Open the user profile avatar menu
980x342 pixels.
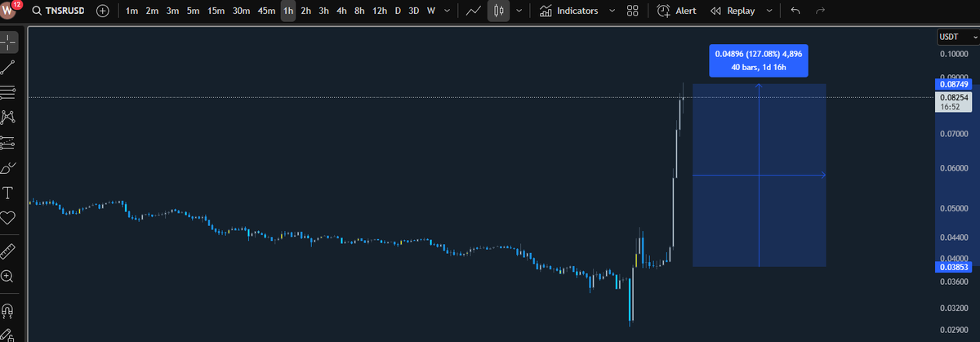10,11
